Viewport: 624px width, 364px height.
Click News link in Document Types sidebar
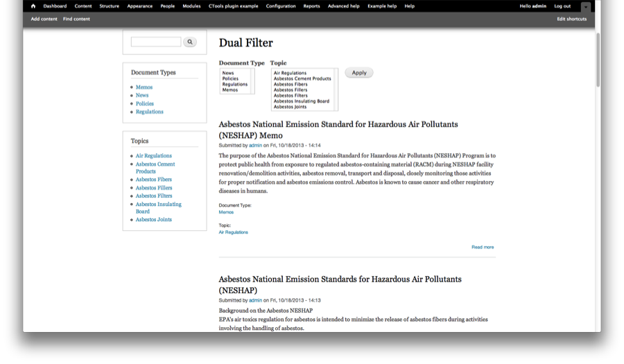point(142,95)
